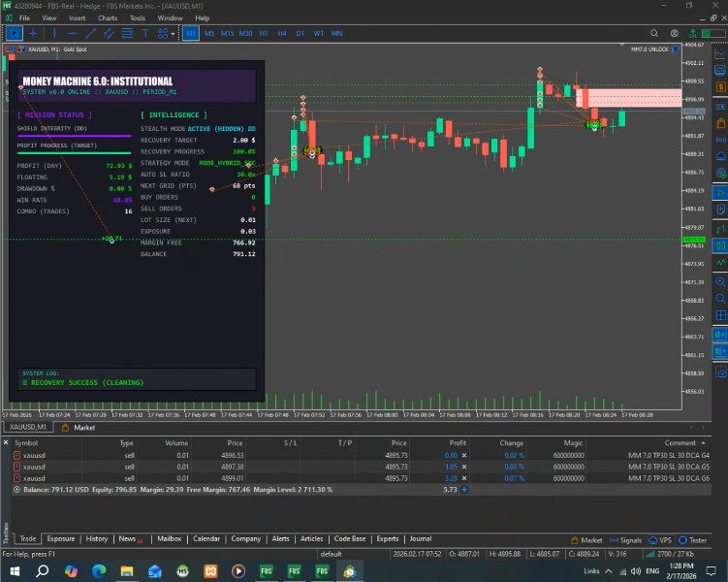
Task: Switch chart to D1 timeframe
Action: click(x=300, y=33)
